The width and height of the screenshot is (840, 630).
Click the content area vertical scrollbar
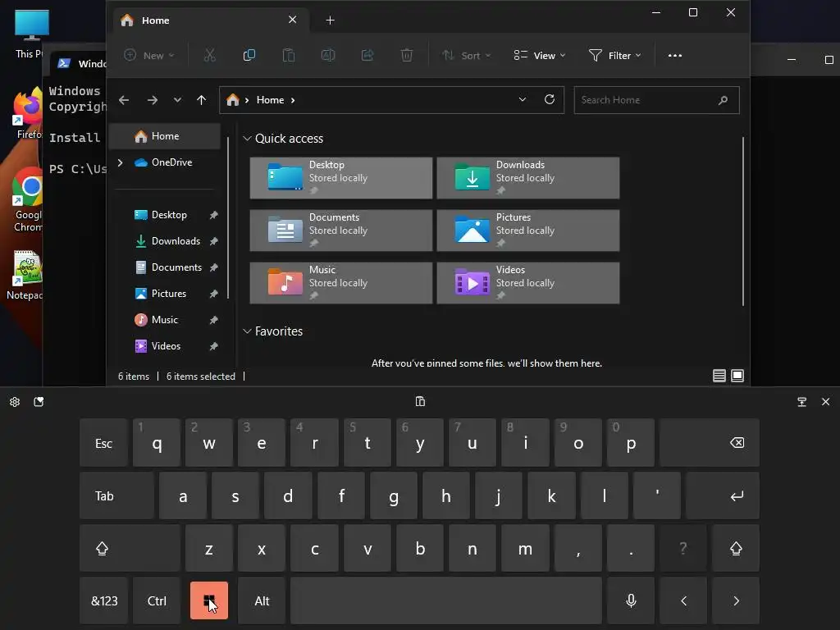click(743, 221)
